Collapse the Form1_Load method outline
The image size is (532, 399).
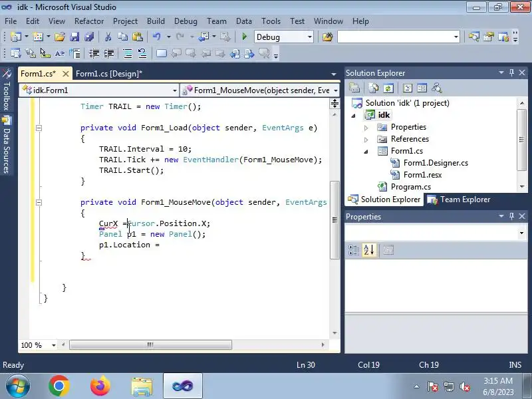point(39,128)
